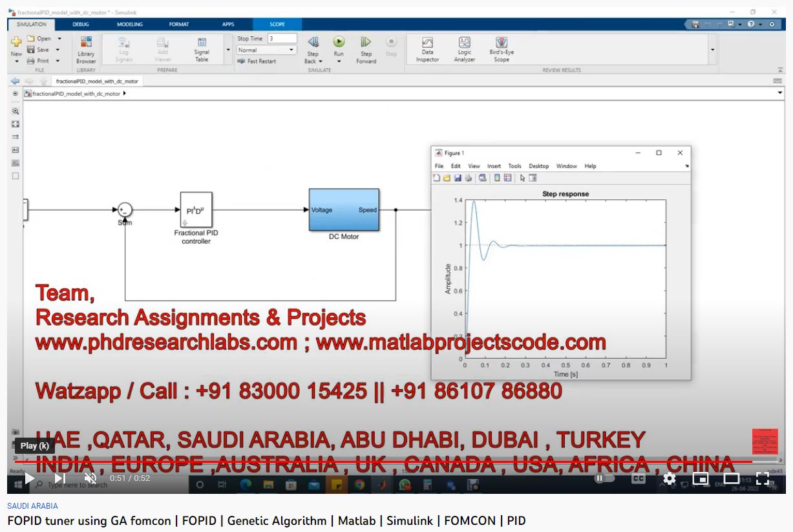The width and height of the screenshot is (793, 532).
Task: Click the Fit to View icon in left palette
Action: pyautogui.click(x=16, y=124)
